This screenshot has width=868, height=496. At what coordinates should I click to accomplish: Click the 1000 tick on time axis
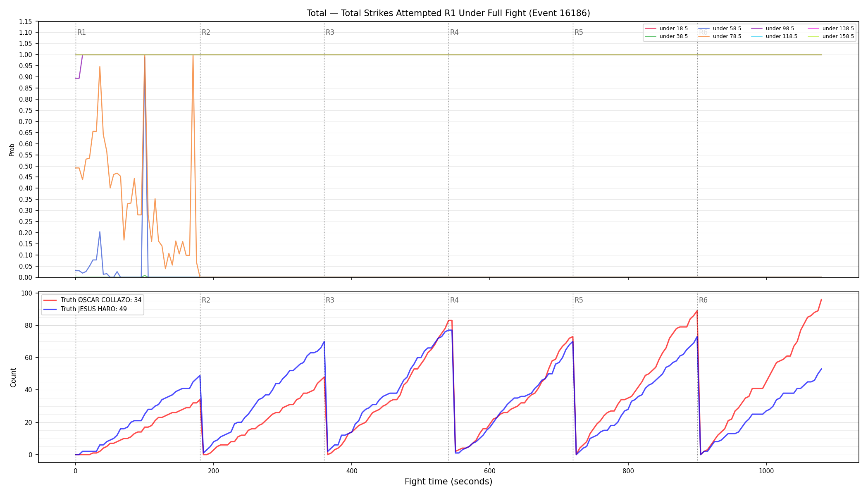tap(766, 471)
